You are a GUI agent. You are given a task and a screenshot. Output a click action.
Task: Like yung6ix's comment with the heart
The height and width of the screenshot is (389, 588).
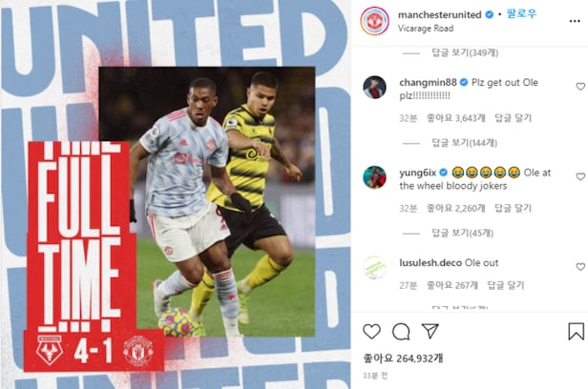[x=580, y=176]
